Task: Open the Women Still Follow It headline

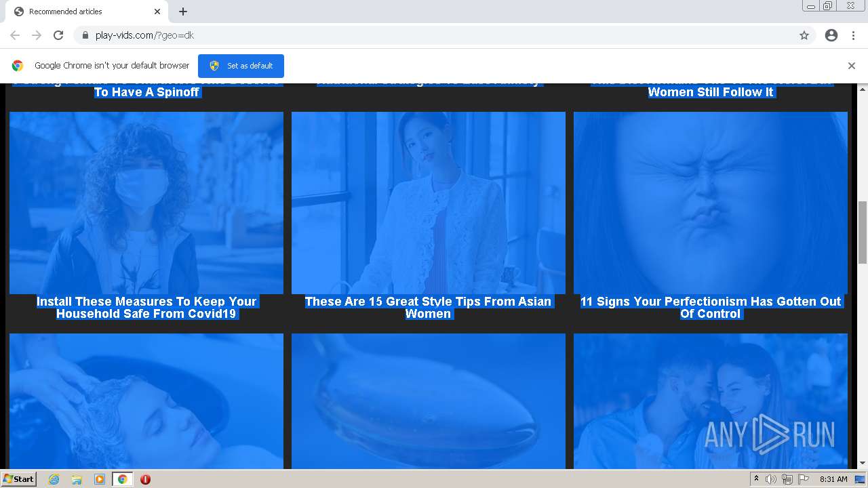Action: click(711, 92)
